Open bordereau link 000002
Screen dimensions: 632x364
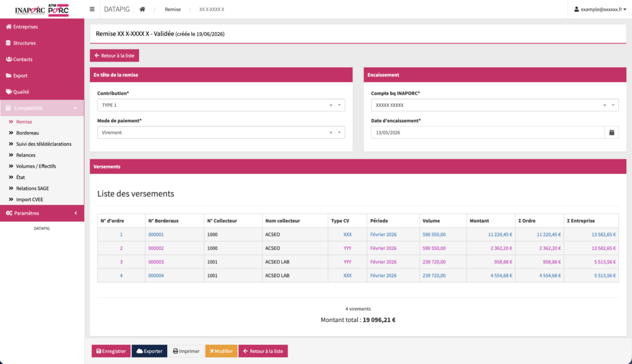[x=156, y=248]
